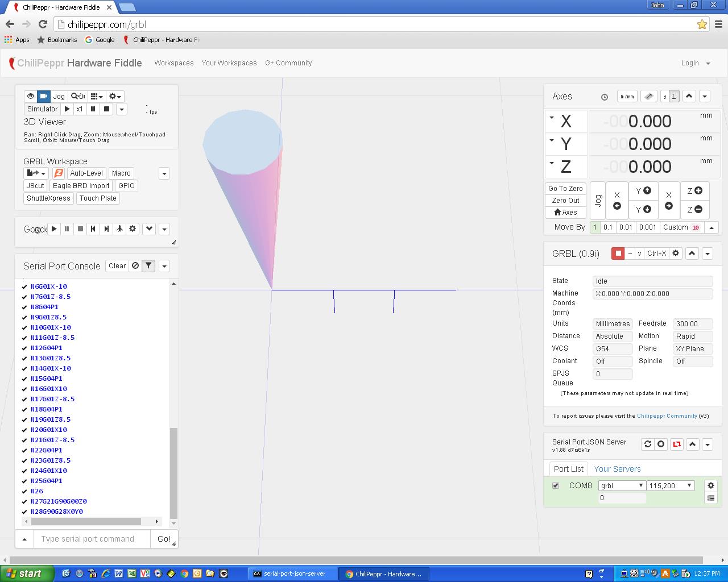Click the red GRBL feedhold stop button
Screen dimensions: 728x582
pyautogui.click(x=618, y=253)
